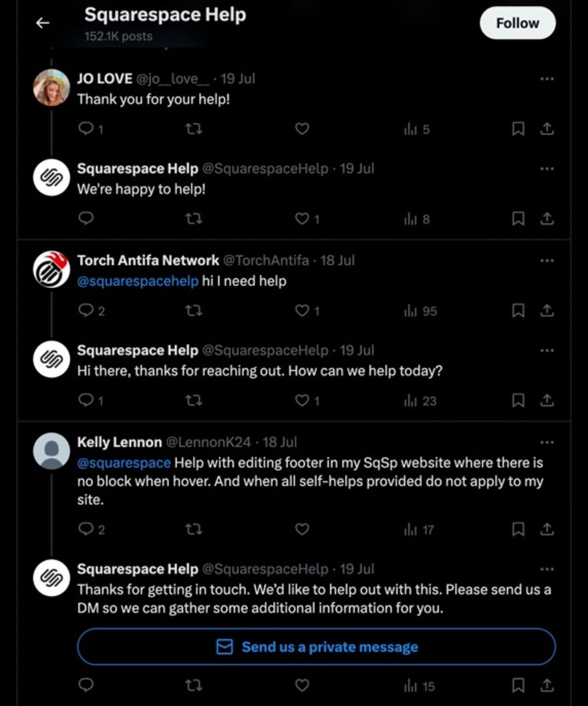Viewport: 588px width, 706px height.
Task: Bookmark Kelly Lennon's footer question tweet
Action: [x=518, y=529]
